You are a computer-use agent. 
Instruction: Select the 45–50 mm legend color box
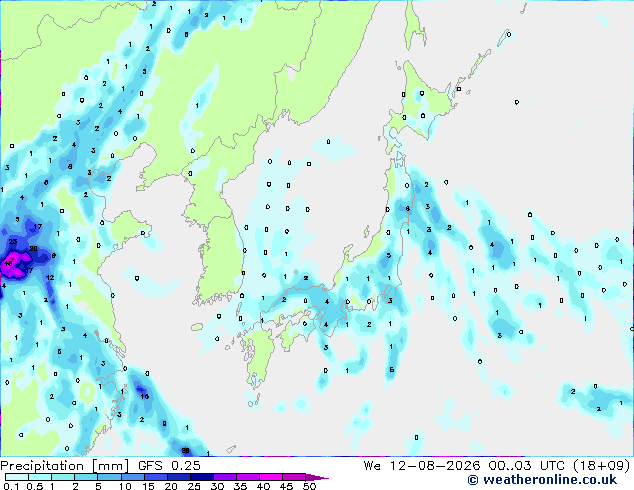pyautogui.click(x=294, y=477)
